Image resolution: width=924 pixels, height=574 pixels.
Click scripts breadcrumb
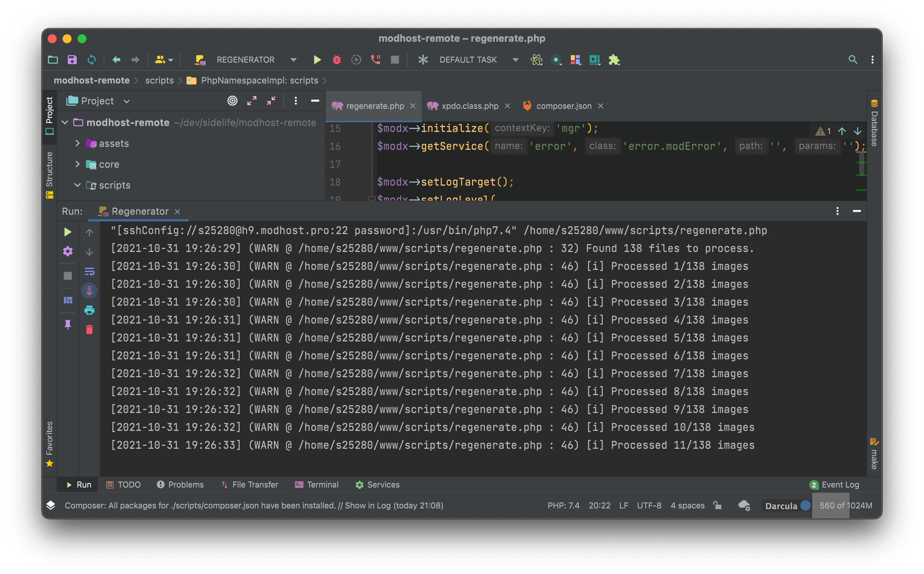(159, 81)
